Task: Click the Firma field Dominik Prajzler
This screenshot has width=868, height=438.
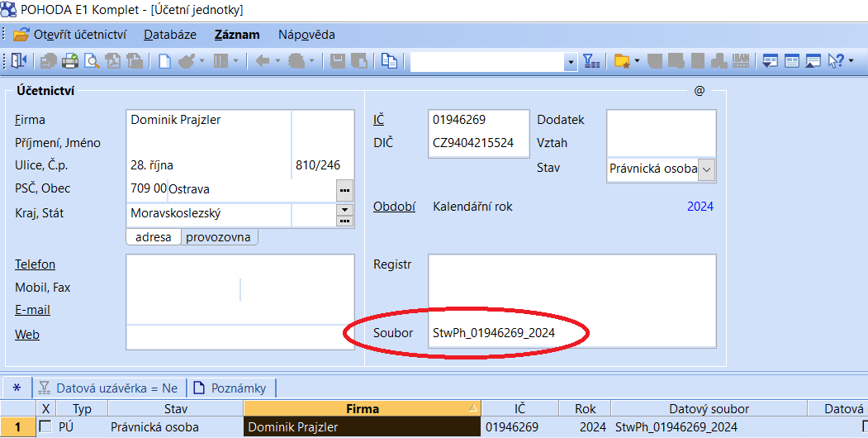Action: 209,120
